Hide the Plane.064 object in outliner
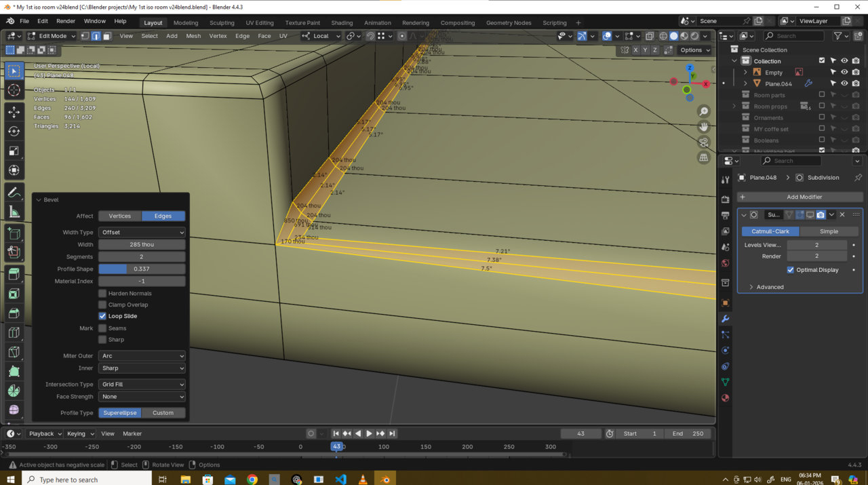 [x=844, y=83]
